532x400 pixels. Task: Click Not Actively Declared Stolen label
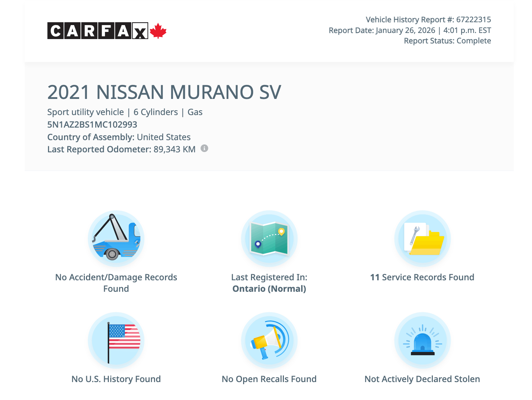point(422,379)
